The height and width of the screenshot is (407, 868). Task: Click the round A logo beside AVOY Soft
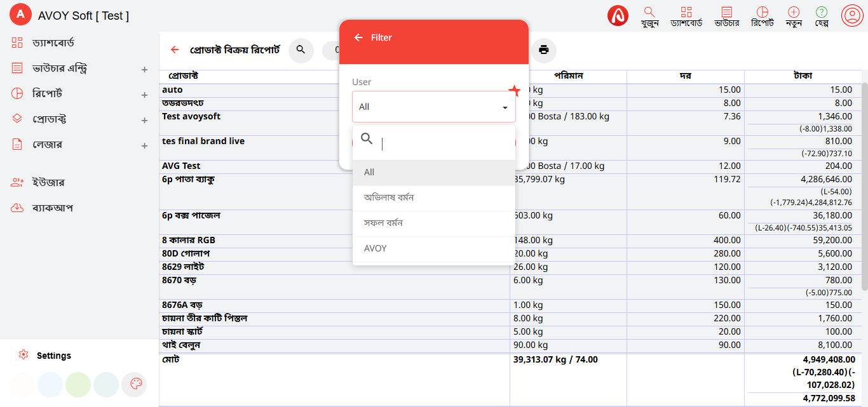coord(21,15)
